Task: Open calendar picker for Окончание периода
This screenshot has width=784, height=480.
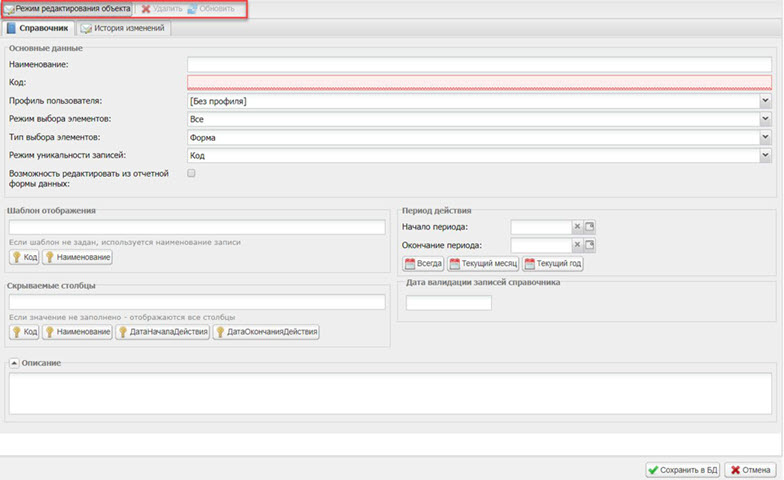Action: [x=590, y=245]
